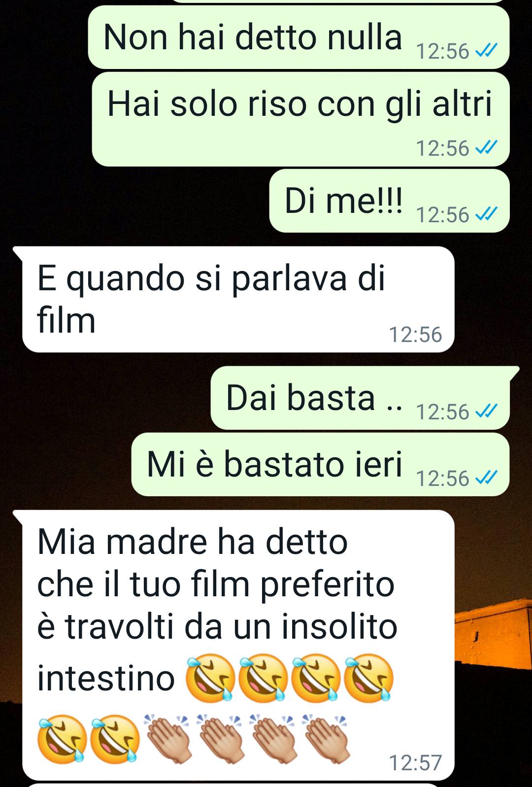The height and width of the screenshot is (787, 532).
Task: Tap the word 'intestino' in the last message
Action: 106,678
